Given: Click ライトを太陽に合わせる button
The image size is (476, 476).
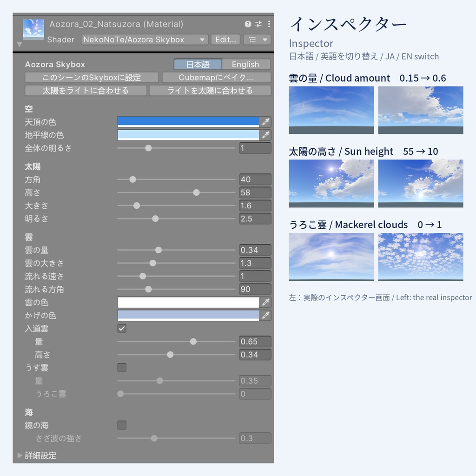Looking at the screenshot, I should [210, 91].
